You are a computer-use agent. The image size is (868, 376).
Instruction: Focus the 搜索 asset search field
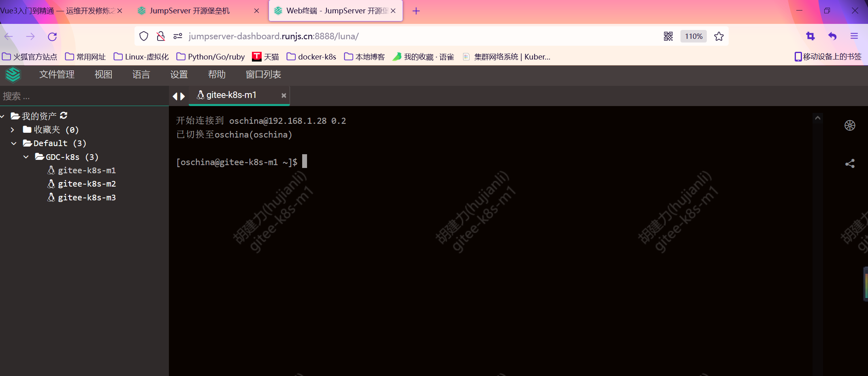[x=84, y=96]
